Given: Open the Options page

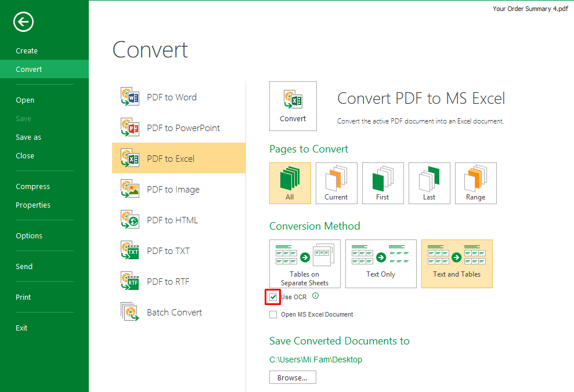Looking at the screenshot, I should point(29,236).
